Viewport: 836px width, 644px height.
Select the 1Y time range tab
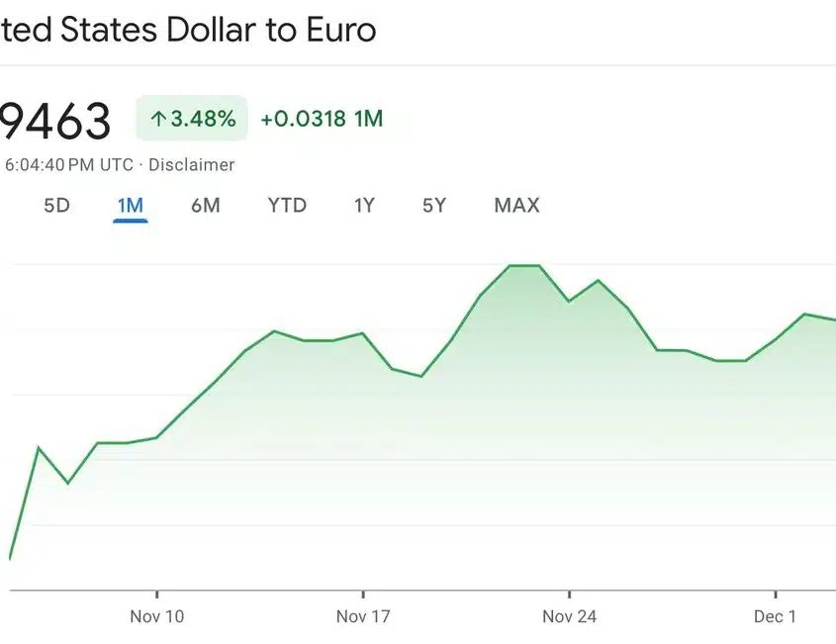365,206
